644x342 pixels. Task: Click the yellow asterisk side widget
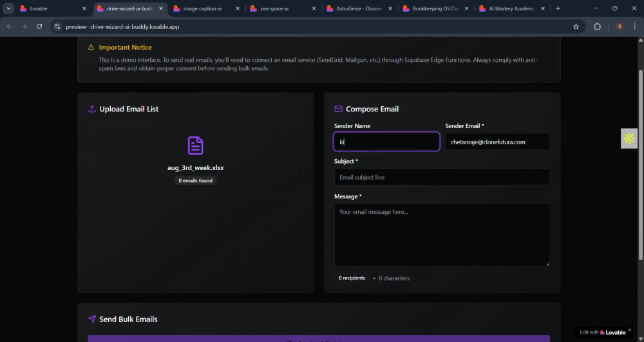(629, 138)
